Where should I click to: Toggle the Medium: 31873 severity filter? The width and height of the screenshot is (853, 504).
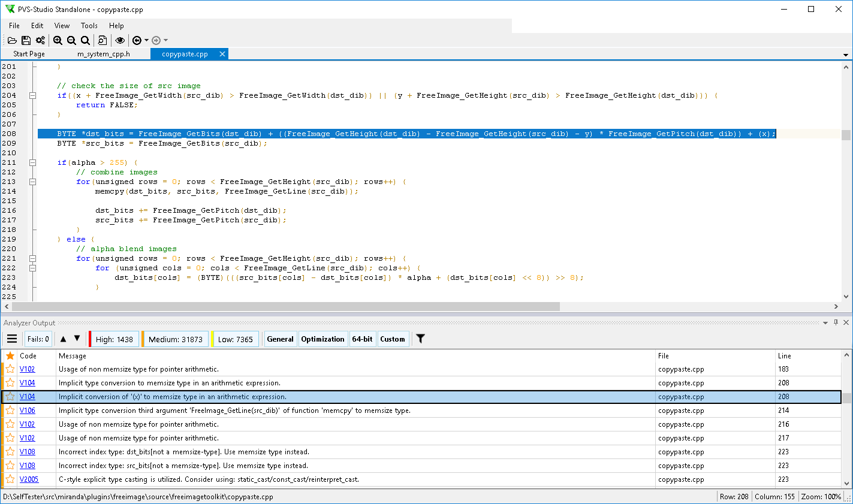point(176,339)
